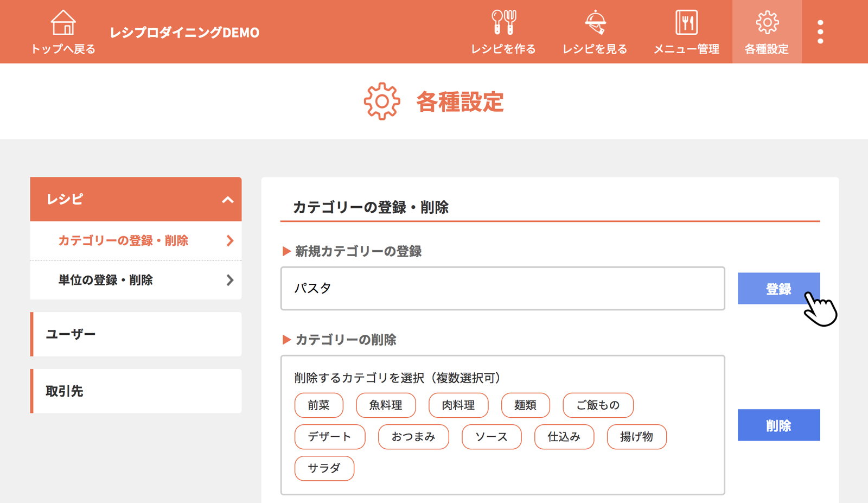The image size is (868, 503).
Task: Open カテゴリーの登録・削除 sidebar item
Action: point(136,241)
